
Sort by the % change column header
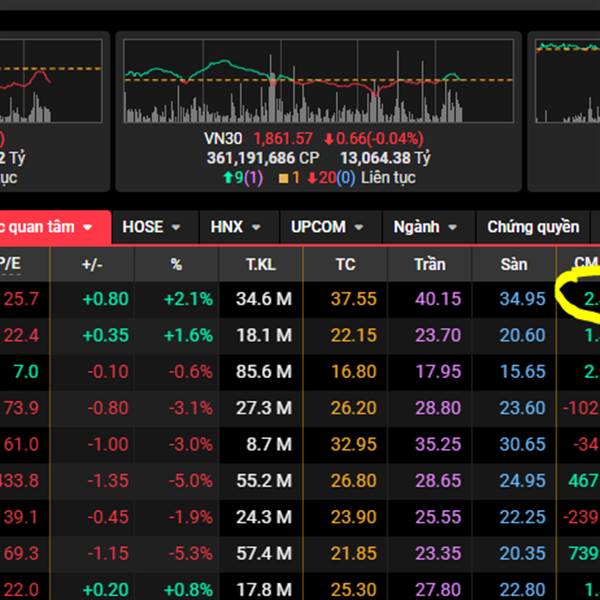[x=176, y=264]
